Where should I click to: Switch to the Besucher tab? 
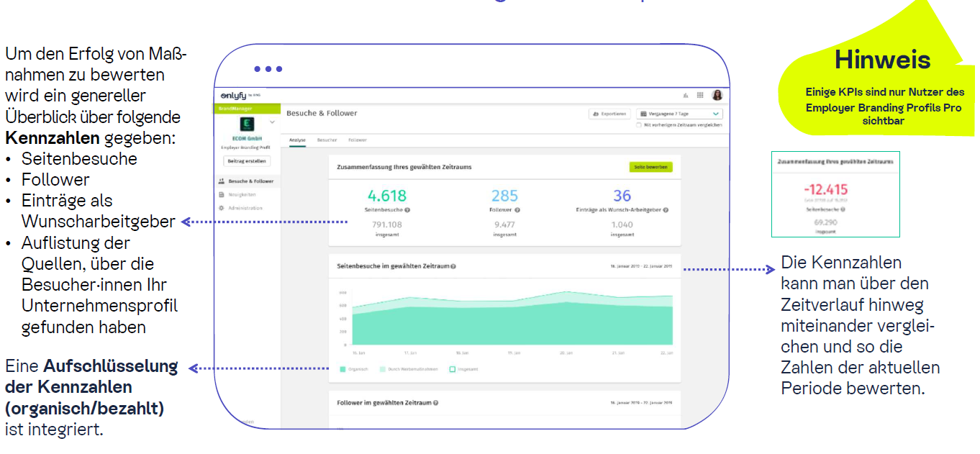[327, 140]
